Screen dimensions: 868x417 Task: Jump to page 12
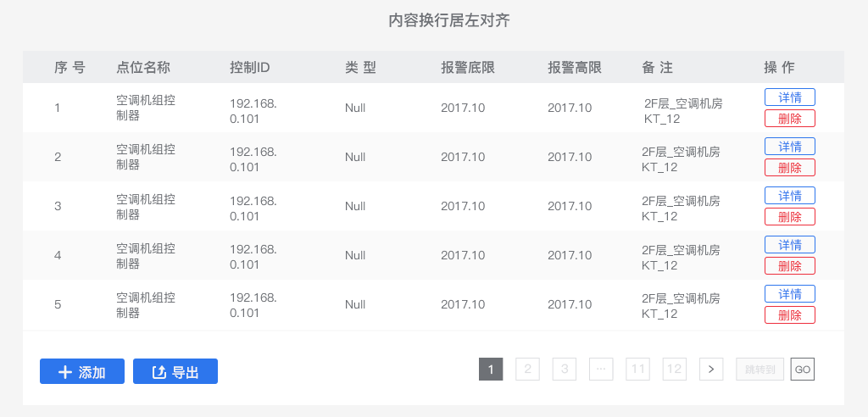click(675, 369)
